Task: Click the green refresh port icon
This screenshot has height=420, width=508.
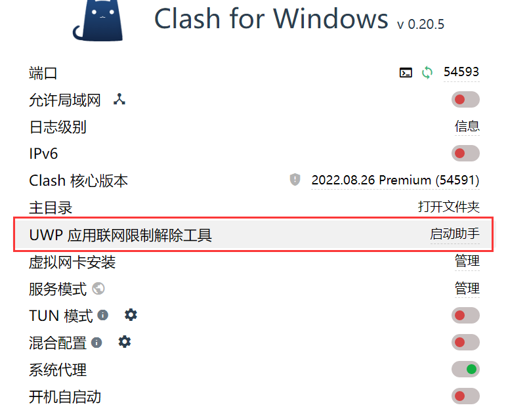Action: point(427,73)
